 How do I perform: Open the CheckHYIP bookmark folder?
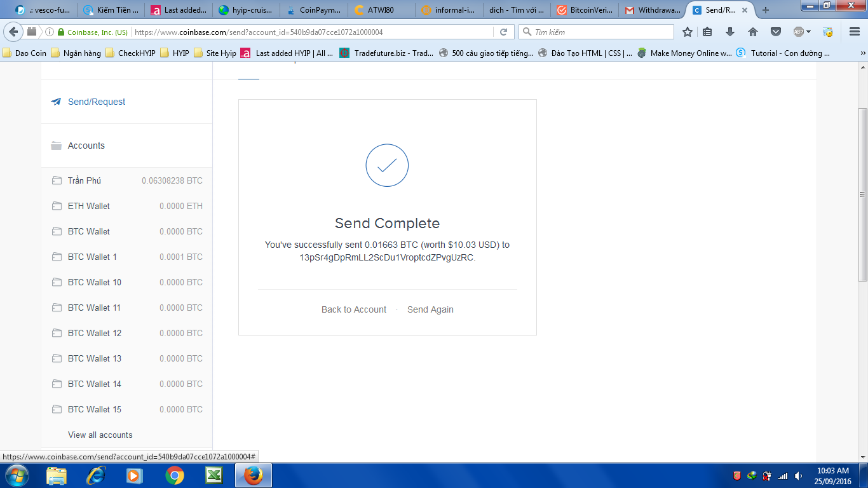[x=130, y=53]
